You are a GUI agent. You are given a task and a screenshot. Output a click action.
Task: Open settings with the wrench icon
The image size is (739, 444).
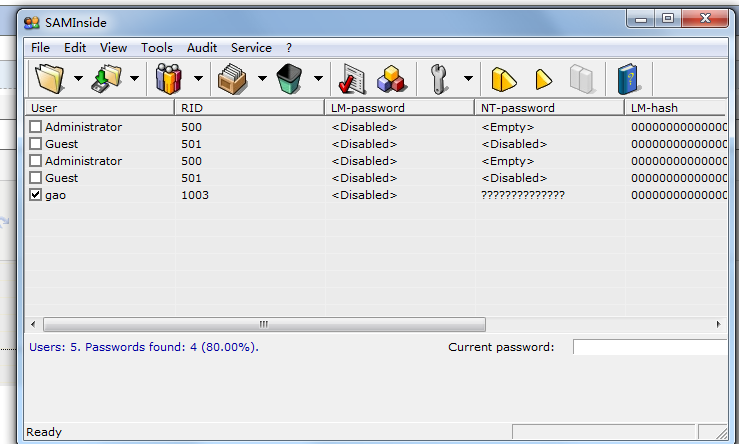(x=438, y=79)
